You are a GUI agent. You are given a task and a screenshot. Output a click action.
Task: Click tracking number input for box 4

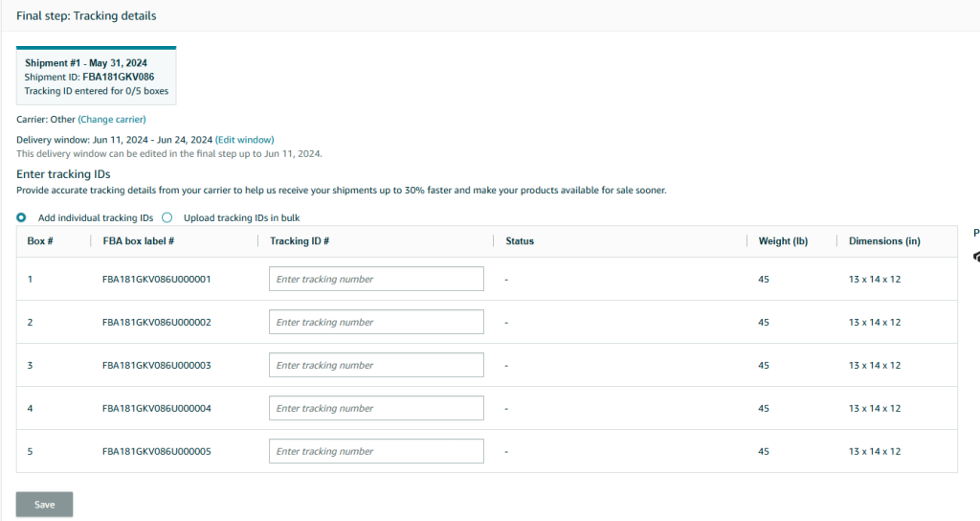[x=376, y=409]
